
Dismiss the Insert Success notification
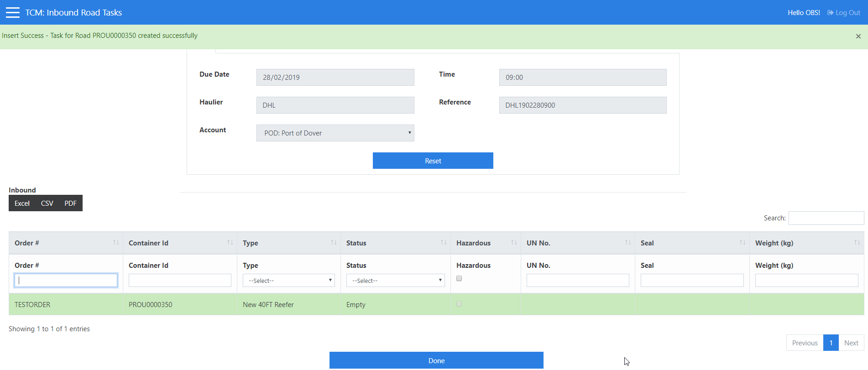coord(858,36)
